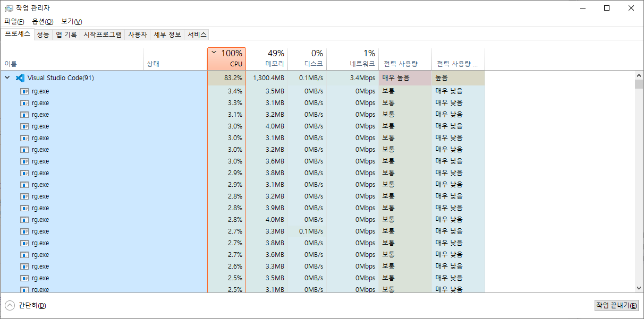The width and height of the screenshot is (644, 319).
Task: Click rg.exe icon in 2.8% CPU, 3.9MB row
Action: pos(24,208)
